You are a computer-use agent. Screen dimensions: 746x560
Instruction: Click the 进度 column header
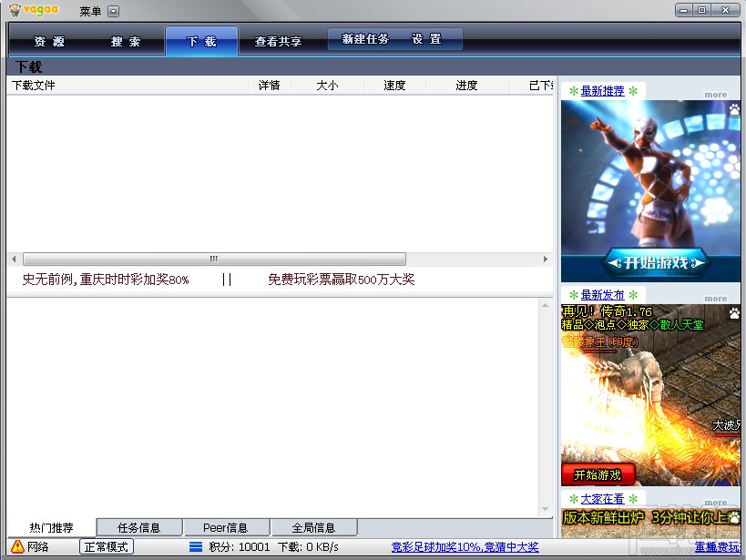[466, 86]
